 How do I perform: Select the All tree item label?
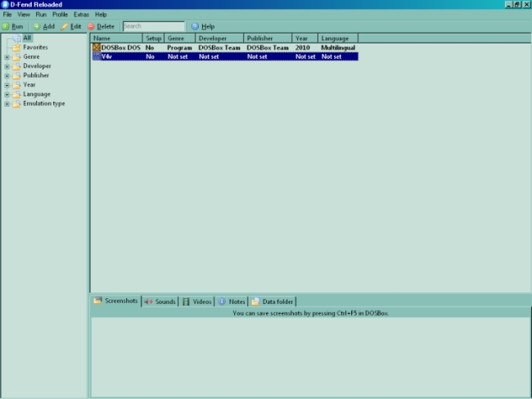coord(27,38)
